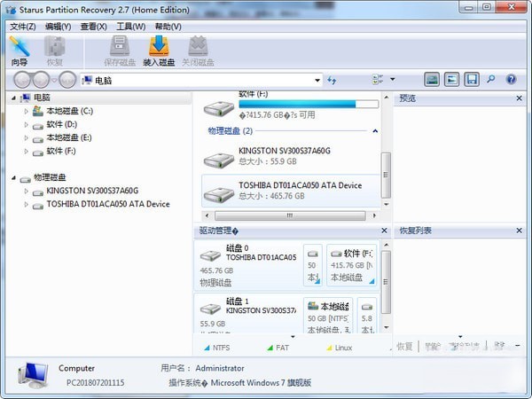Collapse the 电脑 tree node
This screenshot has width=532, height=399.
14,98
